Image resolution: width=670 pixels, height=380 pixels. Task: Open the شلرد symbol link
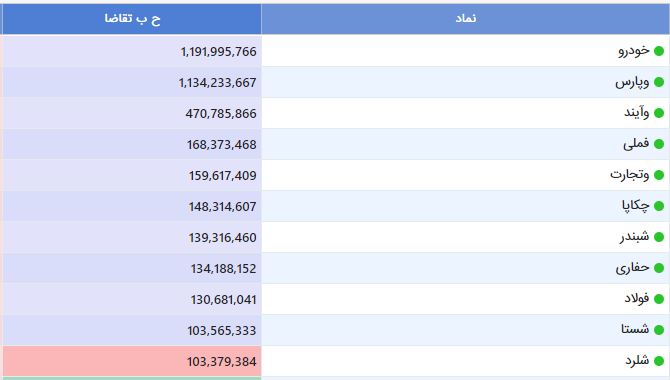(637, 360)
